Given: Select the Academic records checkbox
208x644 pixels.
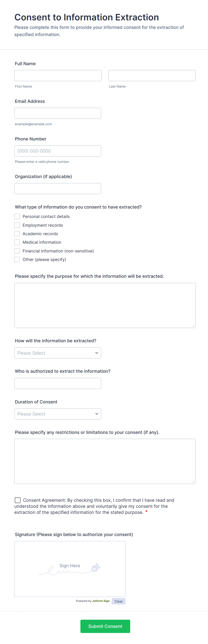Looking at the screenshot, I should (x=17, y=233).
